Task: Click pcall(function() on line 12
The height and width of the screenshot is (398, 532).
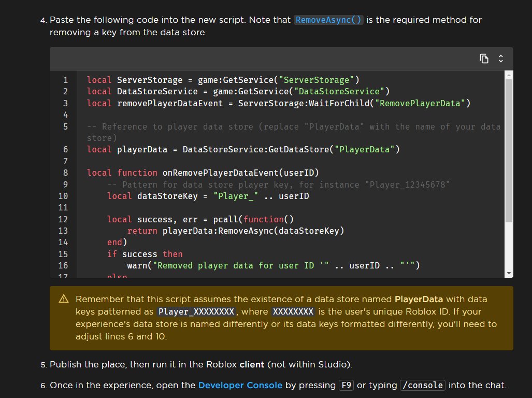Action: [253, 219]
